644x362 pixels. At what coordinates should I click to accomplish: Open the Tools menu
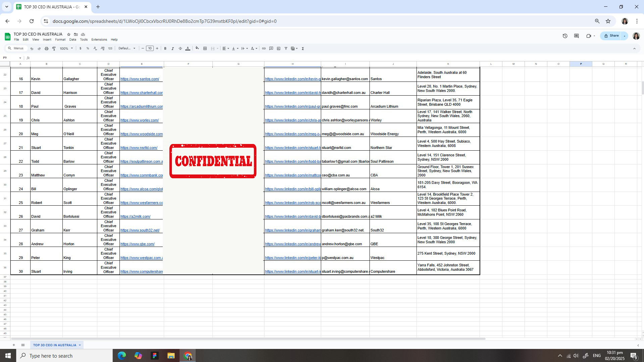coord(84,40)
